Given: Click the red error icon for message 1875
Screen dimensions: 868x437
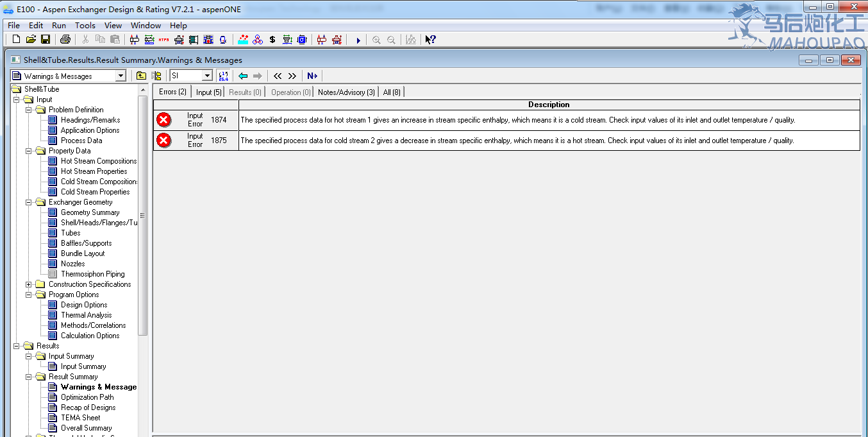Looking at the screenshot, I should coord(164,141).
